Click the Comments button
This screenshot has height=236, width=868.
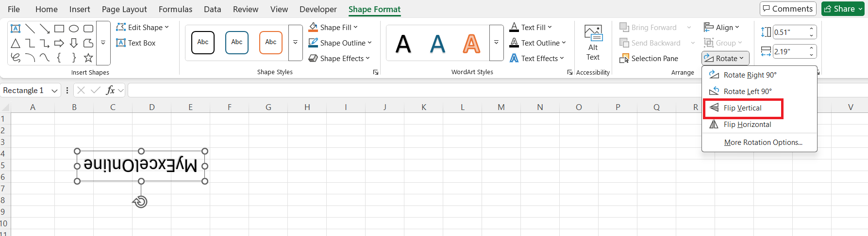[x=788, y=9]
